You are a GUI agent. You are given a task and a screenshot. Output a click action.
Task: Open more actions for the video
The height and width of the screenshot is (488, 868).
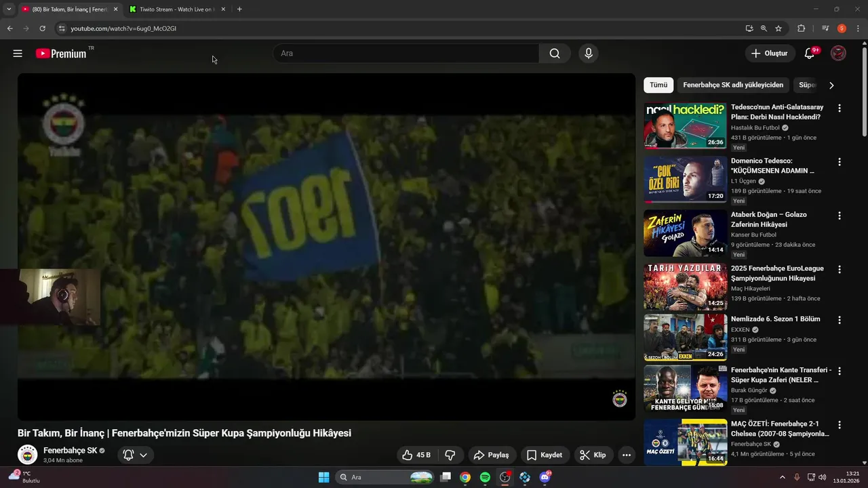click(x=626, y=455)
